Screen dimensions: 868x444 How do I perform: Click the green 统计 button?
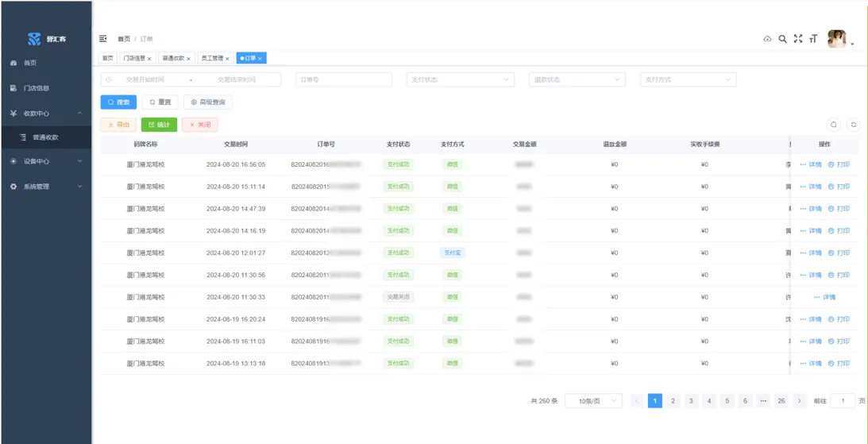159,125
